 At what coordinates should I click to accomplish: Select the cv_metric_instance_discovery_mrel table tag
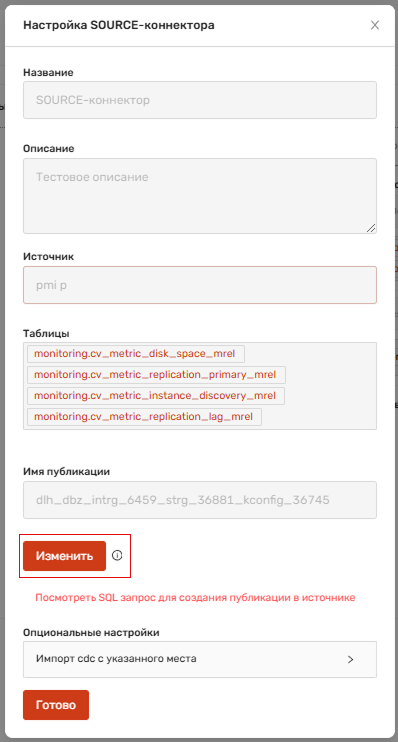pyautogui.click(x=156, y=396)
